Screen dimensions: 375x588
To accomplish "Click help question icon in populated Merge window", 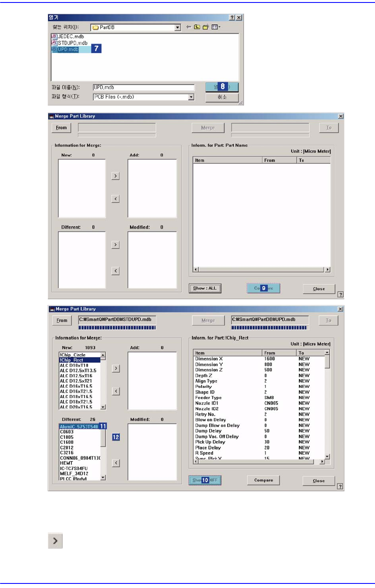I will (x=340, y=487).
